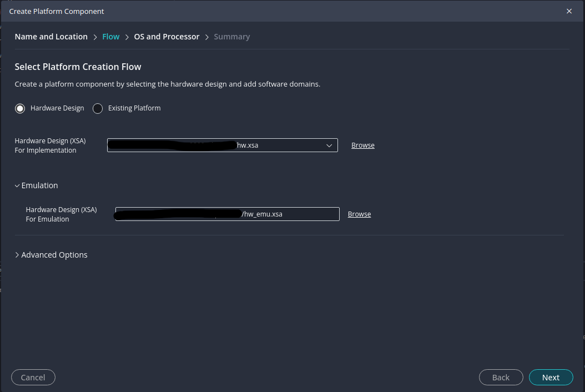Close the Create Platform Component dialog
585x392 pixels.
tap(569, 11)
